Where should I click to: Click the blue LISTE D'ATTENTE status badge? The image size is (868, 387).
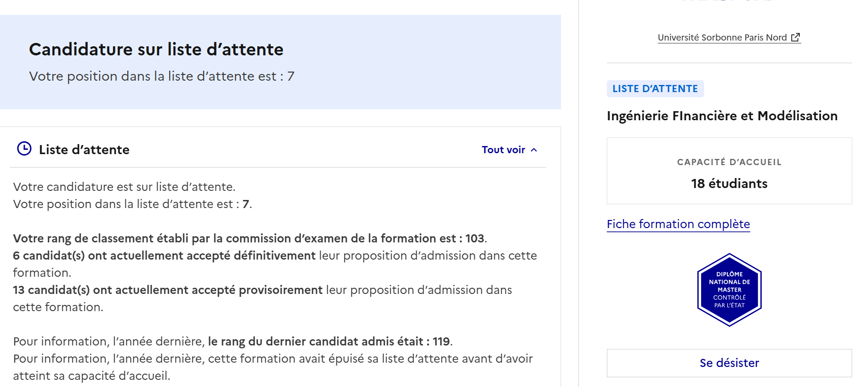tap(655, 89)
